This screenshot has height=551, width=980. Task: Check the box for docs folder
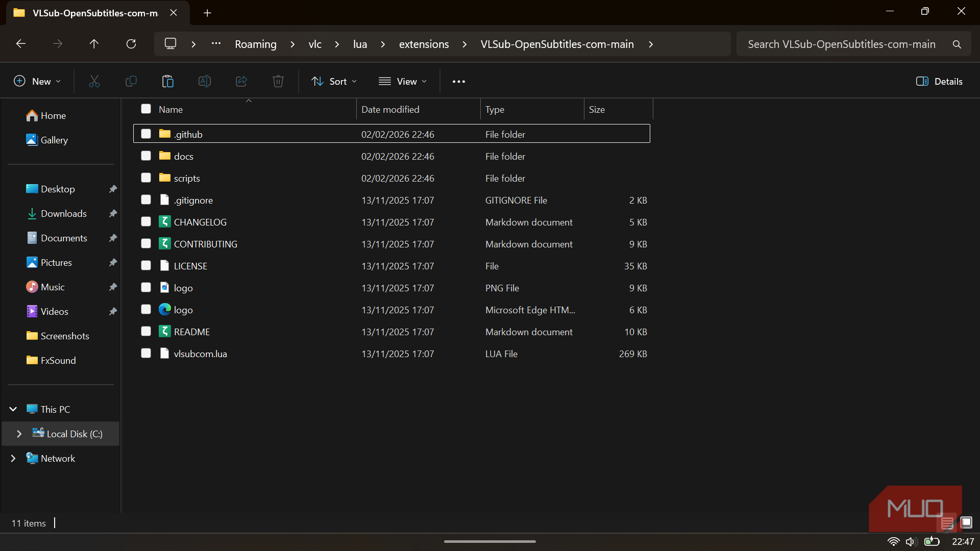[x=146, y=156]
